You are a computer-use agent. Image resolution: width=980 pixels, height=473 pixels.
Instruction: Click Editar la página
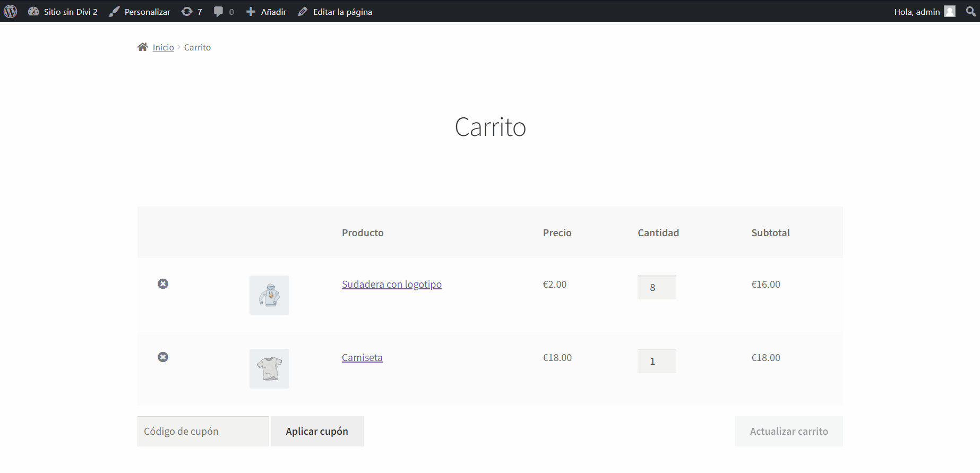(x=335, y=12)
